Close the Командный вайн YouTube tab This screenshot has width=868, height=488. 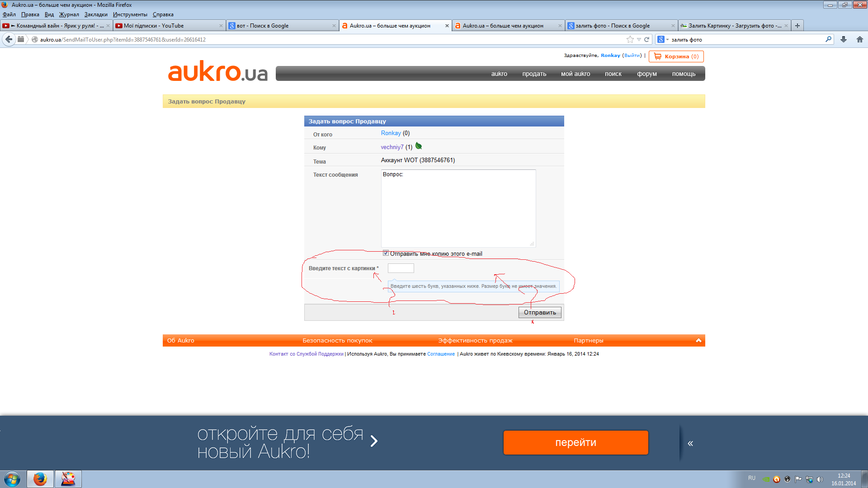pyautogui.click(x=108, y=26)
